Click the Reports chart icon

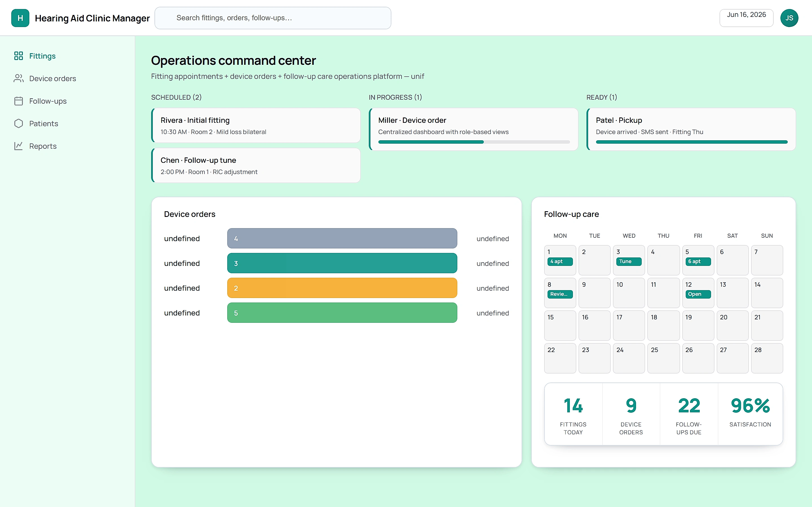18,146
